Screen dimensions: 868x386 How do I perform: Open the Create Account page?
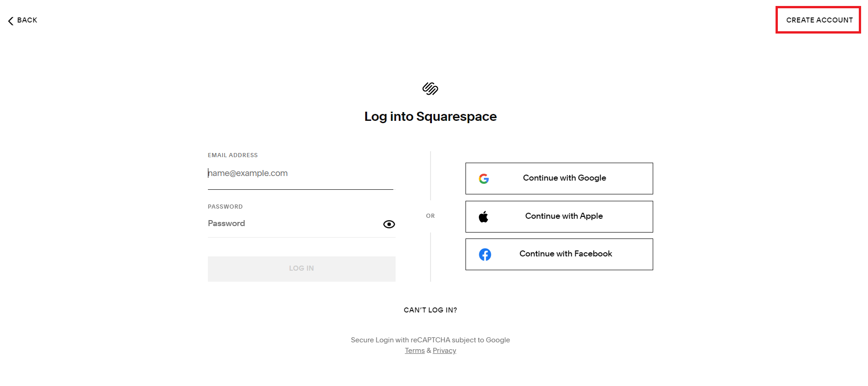pos(819,20)
